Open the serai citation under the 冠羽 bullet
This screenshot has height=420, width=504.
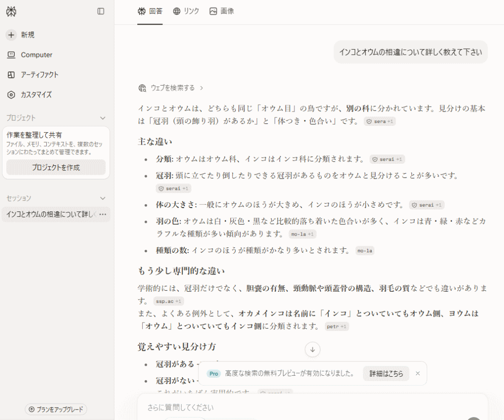pos(174,188)
